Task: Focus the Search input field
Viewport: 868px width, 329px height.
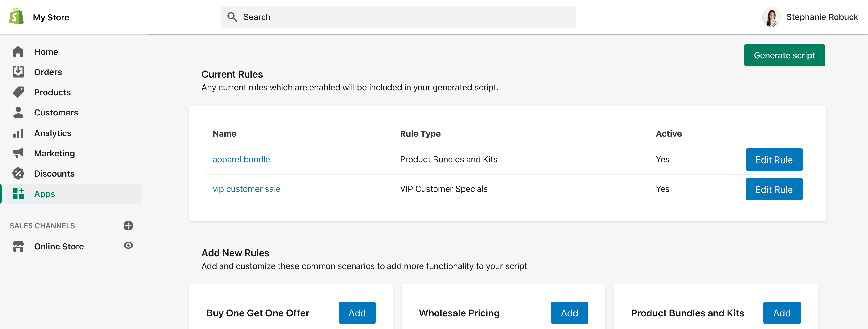Action: pyautogui.click(x=404, y=17)
